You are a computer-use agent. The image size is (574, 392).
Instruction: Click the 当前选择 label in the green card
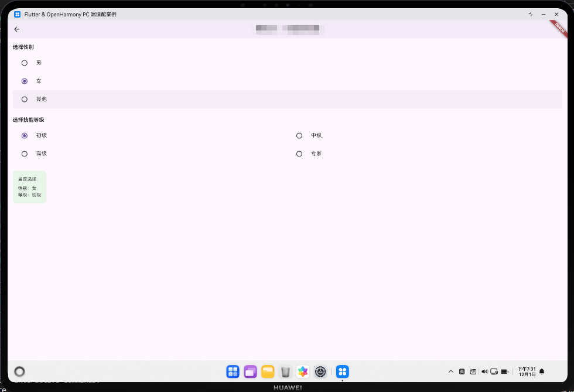point(28,179)
